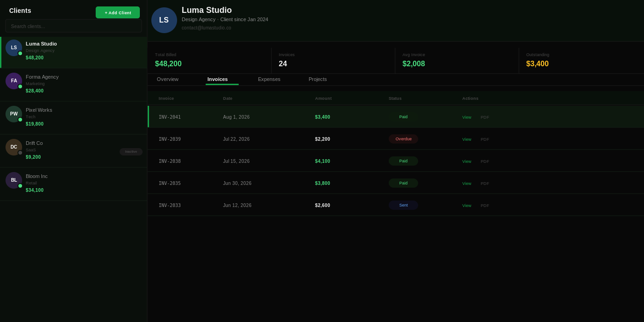
Task: Click the Avg Invoice $2,008 stat
Action: point(457,61)
